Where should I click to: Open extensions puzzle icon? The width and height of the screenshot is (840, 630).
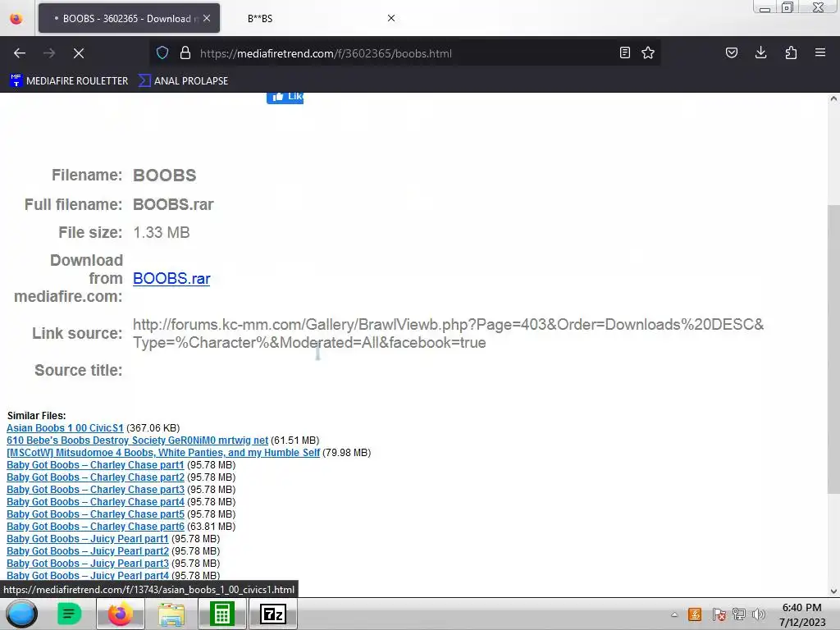point(791,52)
